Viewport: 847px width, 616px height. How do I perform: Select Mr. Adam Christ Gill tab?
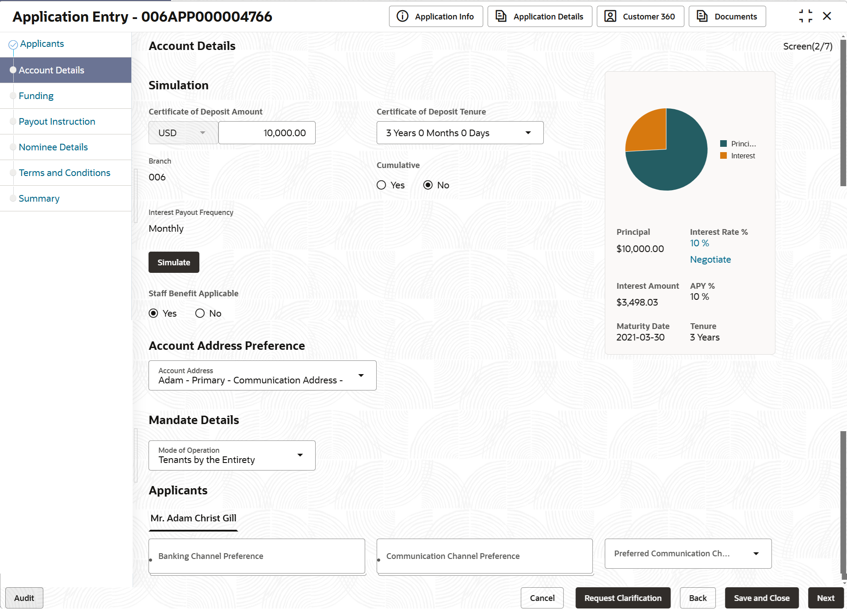click(193, 518)
